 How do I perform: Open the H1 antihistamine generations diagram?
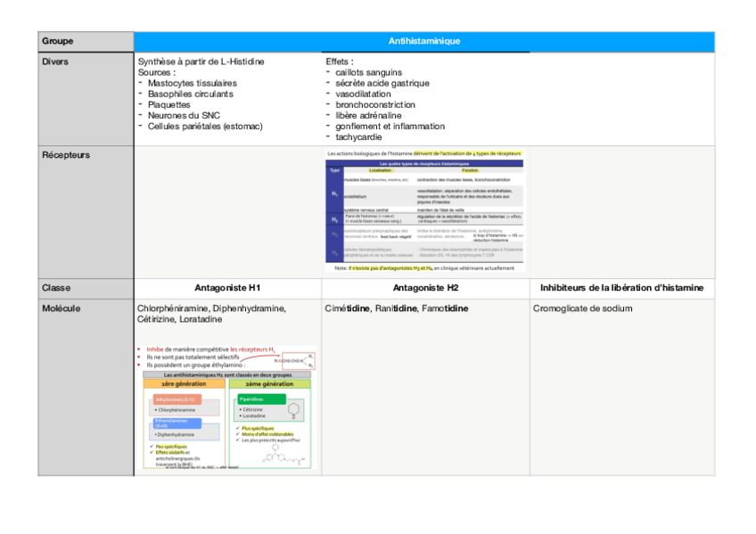(x=226, y=407)
